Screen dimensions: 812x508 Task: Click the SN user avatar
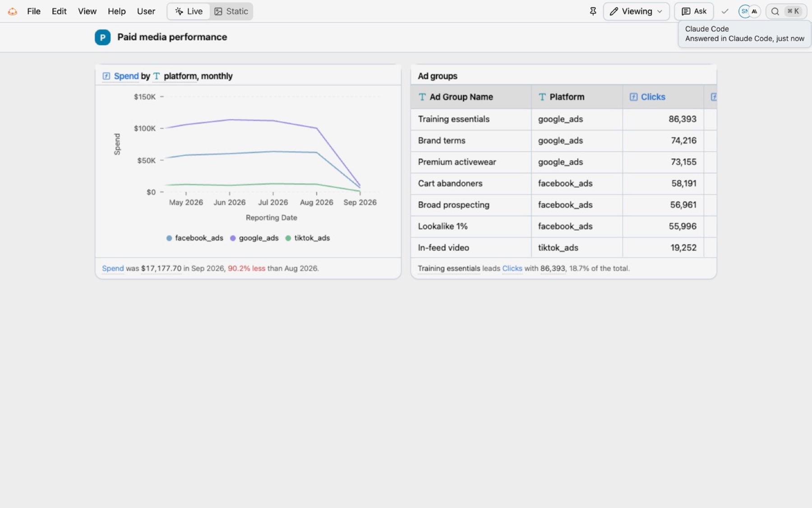[744, 11]
